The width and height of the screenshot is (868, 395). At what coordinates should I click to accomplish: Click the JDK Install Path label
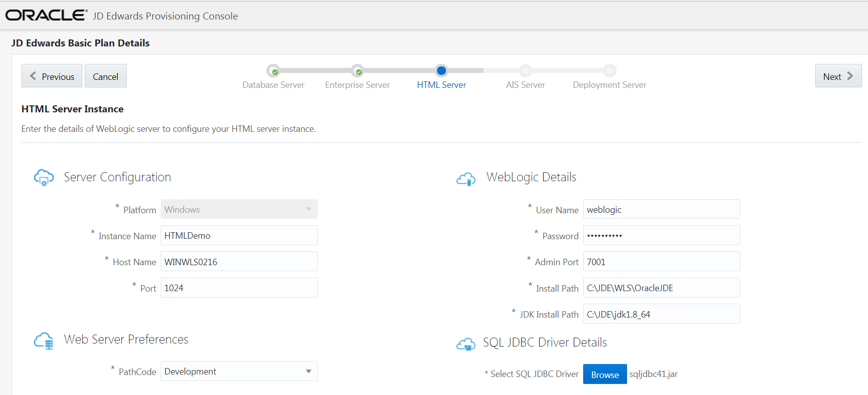[549, 315]
